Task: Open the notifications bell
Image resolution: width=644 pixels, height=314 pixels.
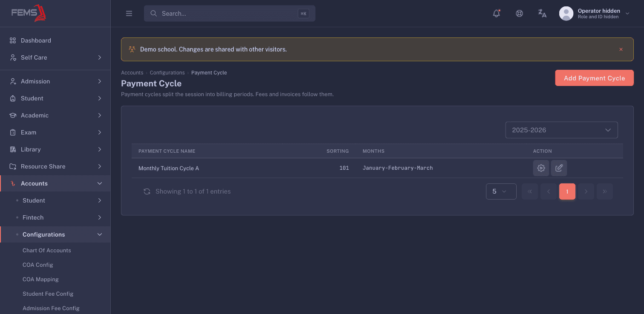Action: pos(496,14)
